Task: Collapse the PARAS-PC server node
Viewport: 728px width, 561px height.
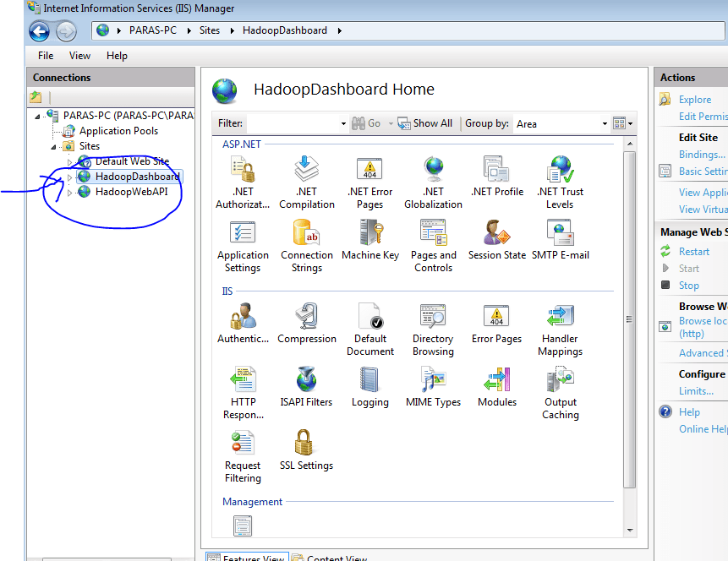Action: click(x=37, y=116)
